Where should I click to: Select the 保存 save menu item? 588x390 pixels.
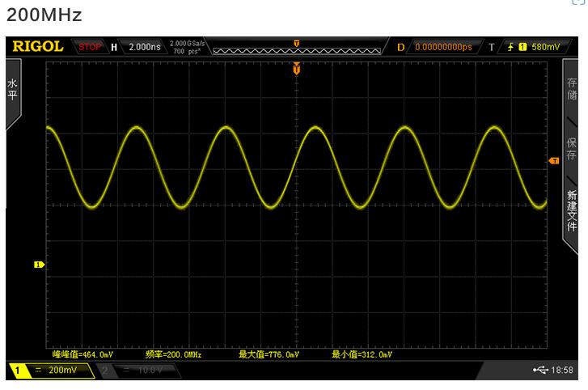572,149
